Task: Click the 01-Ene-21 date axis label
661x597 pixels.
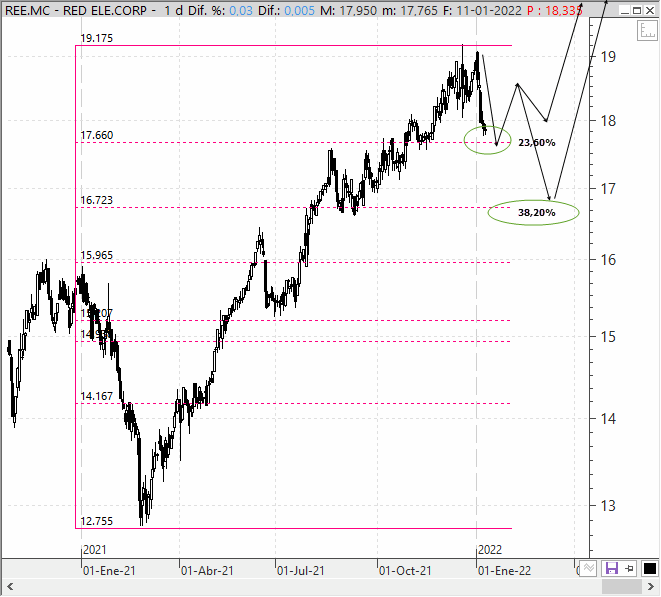Action: (109, 571)
